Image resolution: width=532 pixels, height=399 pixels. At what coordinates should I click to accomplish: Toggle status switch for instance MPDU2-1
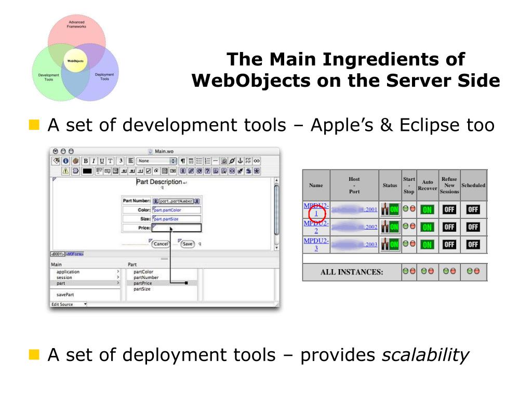pos(390,209)
